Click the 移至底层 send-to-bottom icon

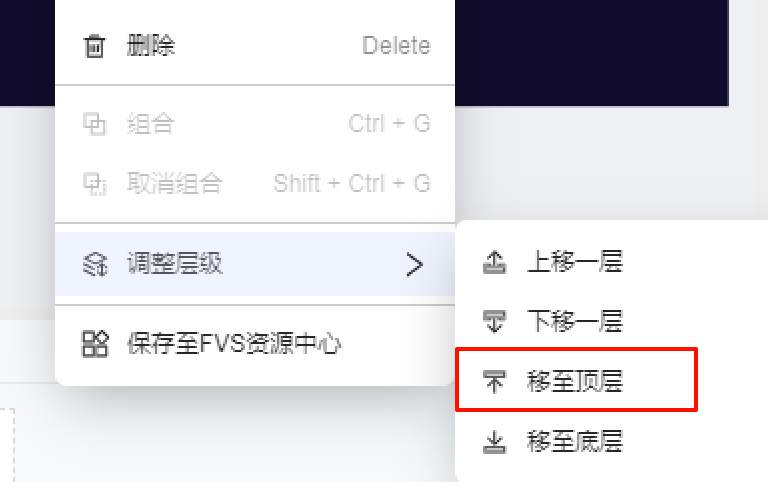495,442
